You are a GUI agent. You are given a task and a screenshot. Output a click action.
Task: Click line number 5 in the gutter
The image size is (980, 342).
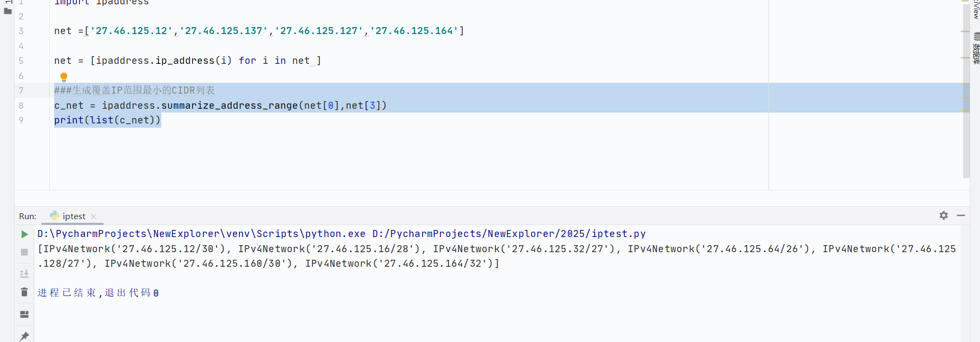point(21,61)
